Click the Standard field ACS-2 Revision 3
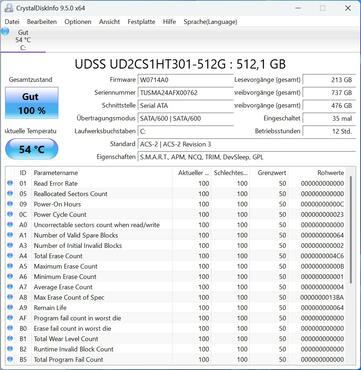 [246, 144]
